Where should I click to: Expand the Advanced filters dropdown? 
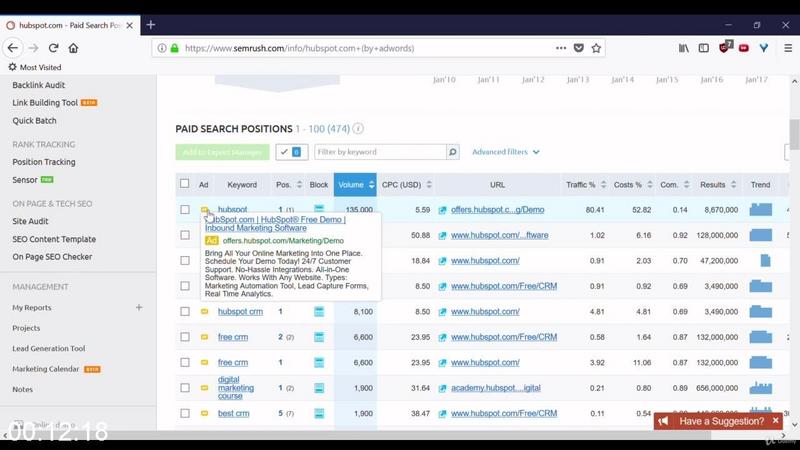(x=506, y=152)
